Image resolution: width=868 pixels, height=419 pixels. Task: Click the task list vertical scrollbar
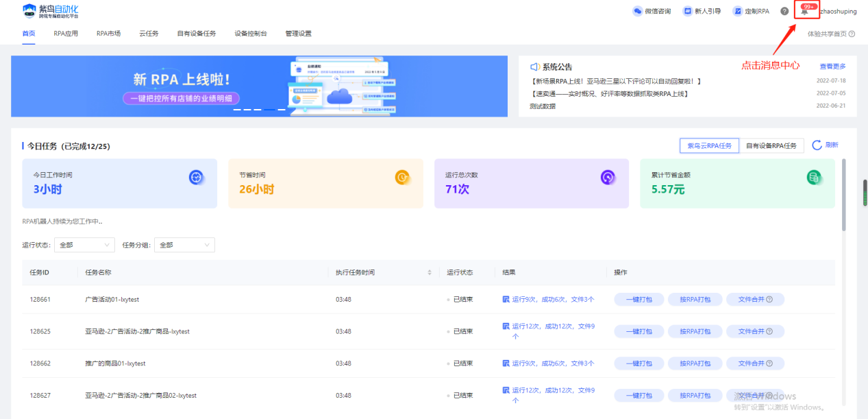point(843,195)
